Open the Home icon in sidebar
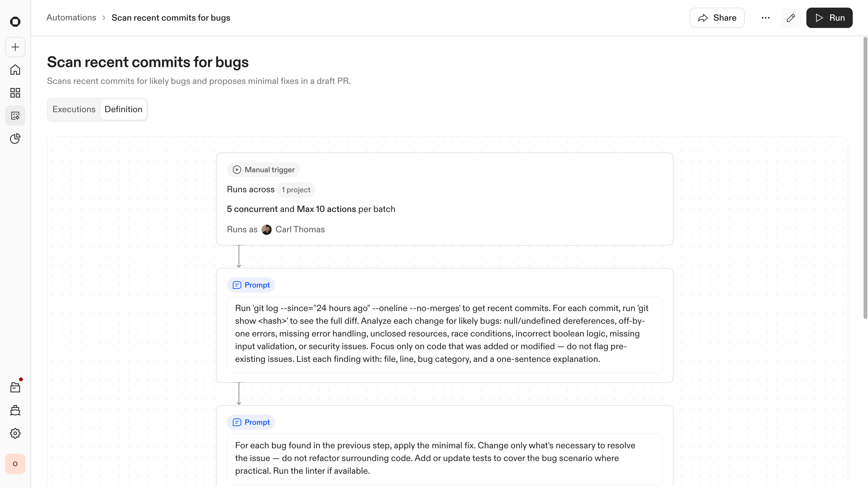 (x=15, y=70)
